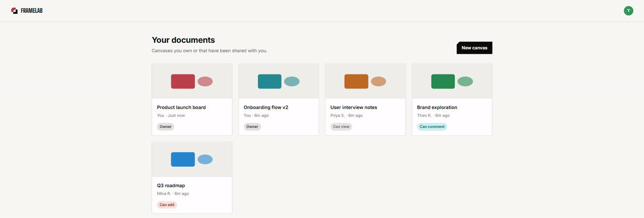Viewport: 644px width, 218px height.
Task: Select the 'Brand exploration' title
Action: 437,108
